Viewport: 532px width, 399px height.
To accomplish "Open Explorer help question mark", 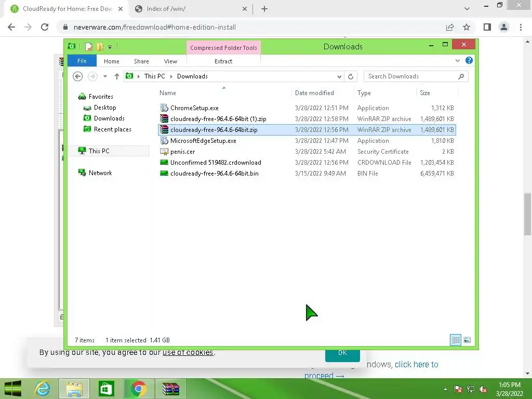I will click(x=469, y=60).
